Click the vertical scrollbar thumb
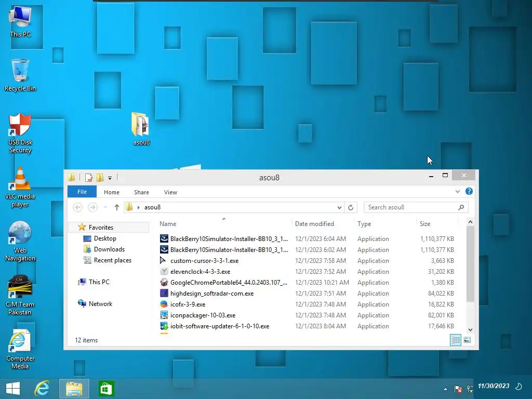Viewport: 532px width, 399px height. [x=470, y=263]
